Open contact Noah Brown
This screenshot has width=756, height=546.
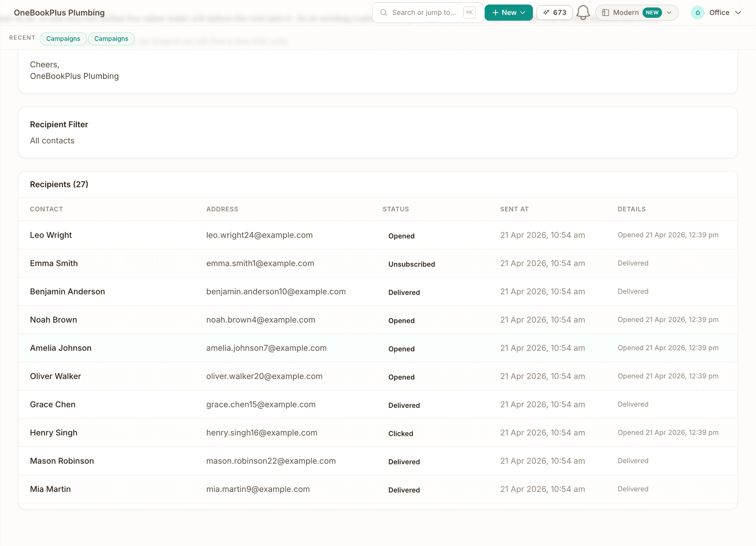tap(53, 320)
